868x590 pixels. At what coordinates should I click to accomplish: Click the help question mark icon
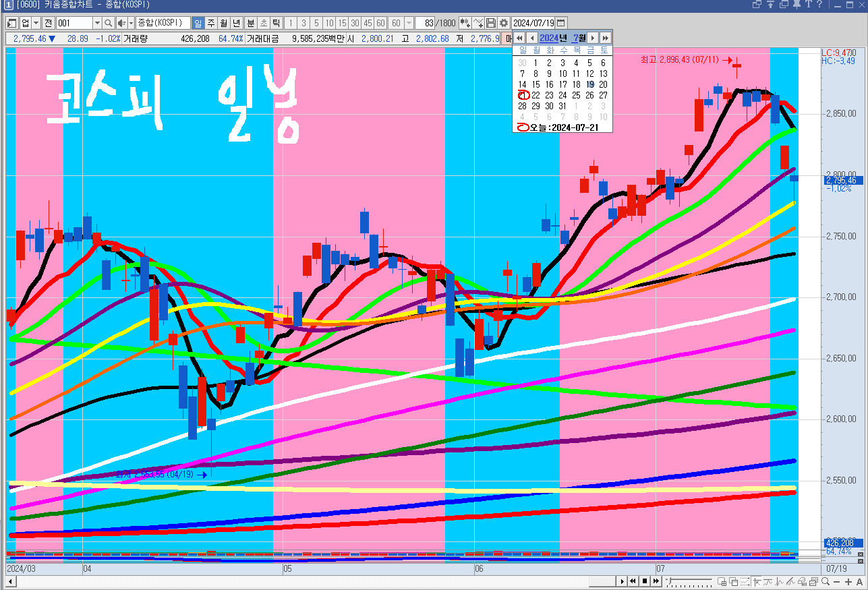pyautogui.click(x=819, y=4)
